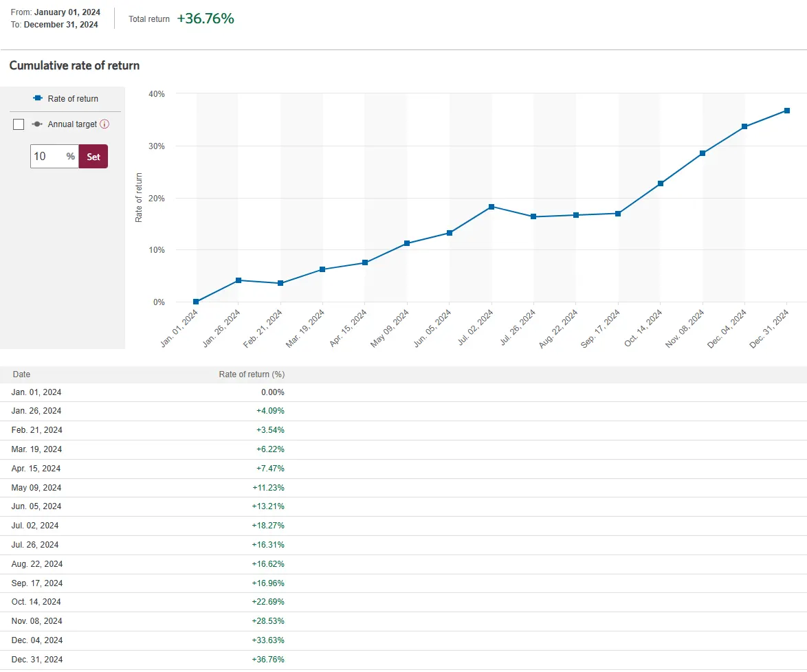Click the +13.21% table value
This screenshot has width=807, height=672.
[268, 506]
